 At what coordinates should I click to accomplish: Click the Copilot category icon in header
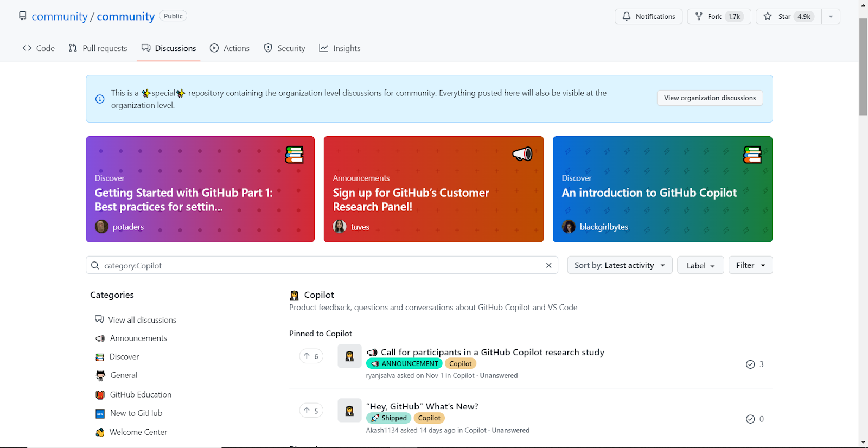click(294, 295)
